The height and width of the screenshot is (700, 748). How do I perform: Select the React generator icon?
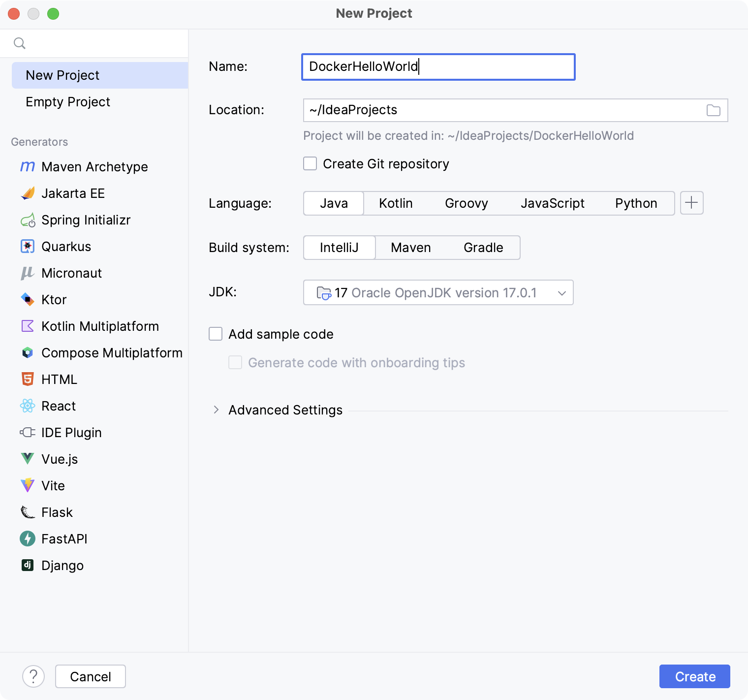pos(28,406)
